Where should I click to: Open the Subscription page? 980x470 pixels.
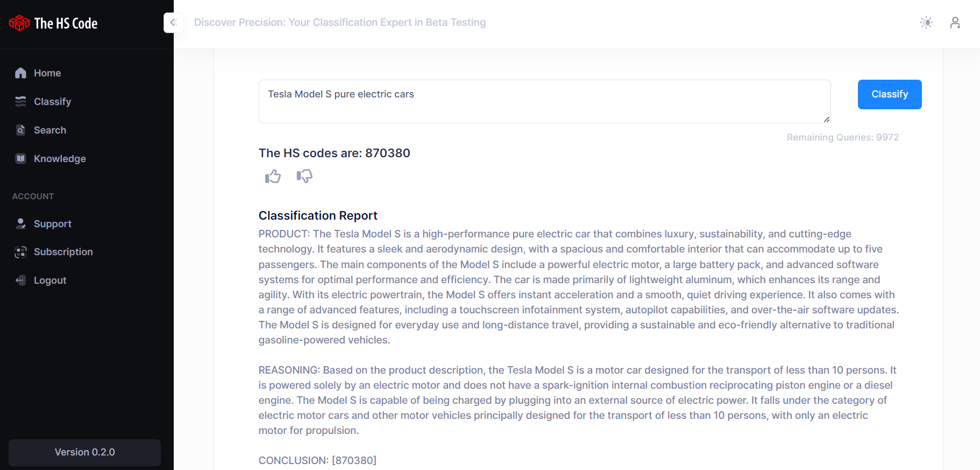(63, 252)
